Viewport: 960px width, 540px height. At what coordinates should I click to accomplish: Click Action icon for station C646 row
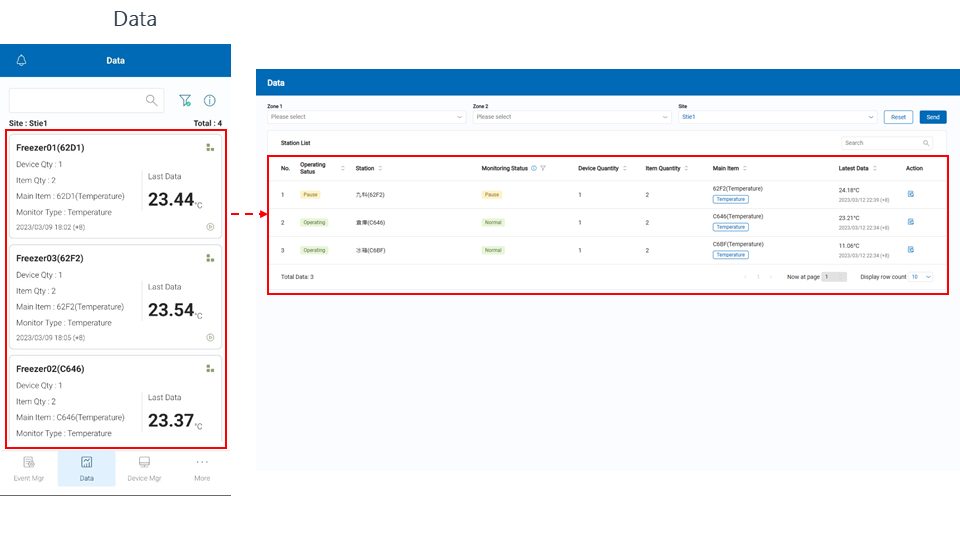[911, 222]
